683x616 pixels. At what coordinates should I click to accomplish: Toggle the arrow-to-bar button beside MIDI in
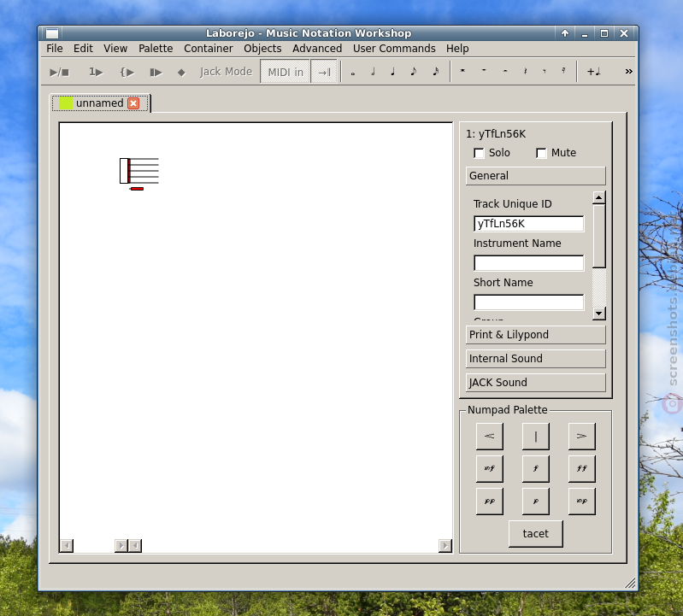click(x=324, y=72)
